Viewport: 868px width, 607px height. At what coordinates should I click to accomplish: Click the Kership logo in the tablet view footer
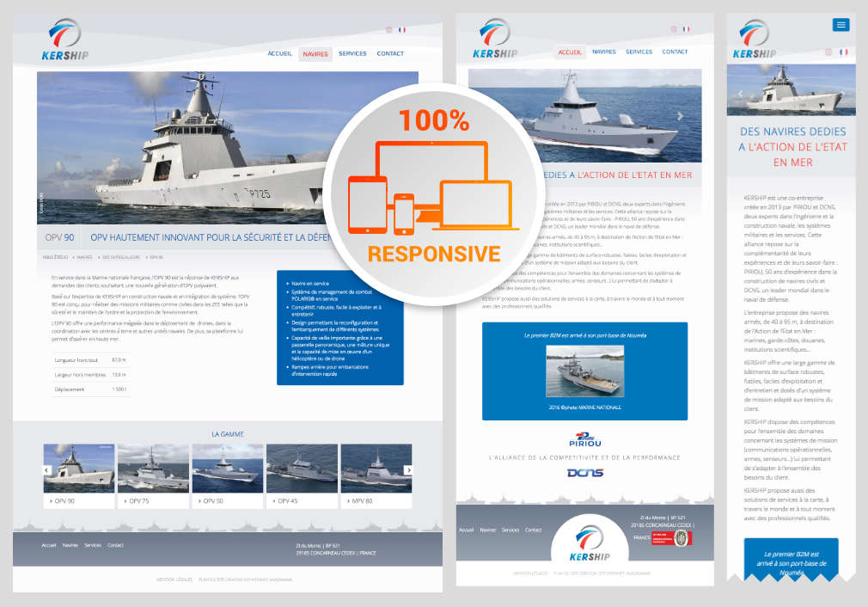[590, 544]
